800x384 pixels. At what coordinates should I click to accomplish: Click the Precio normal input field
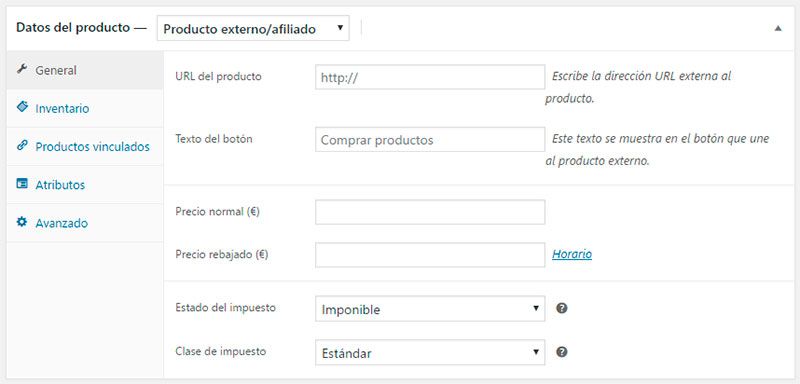430,212
